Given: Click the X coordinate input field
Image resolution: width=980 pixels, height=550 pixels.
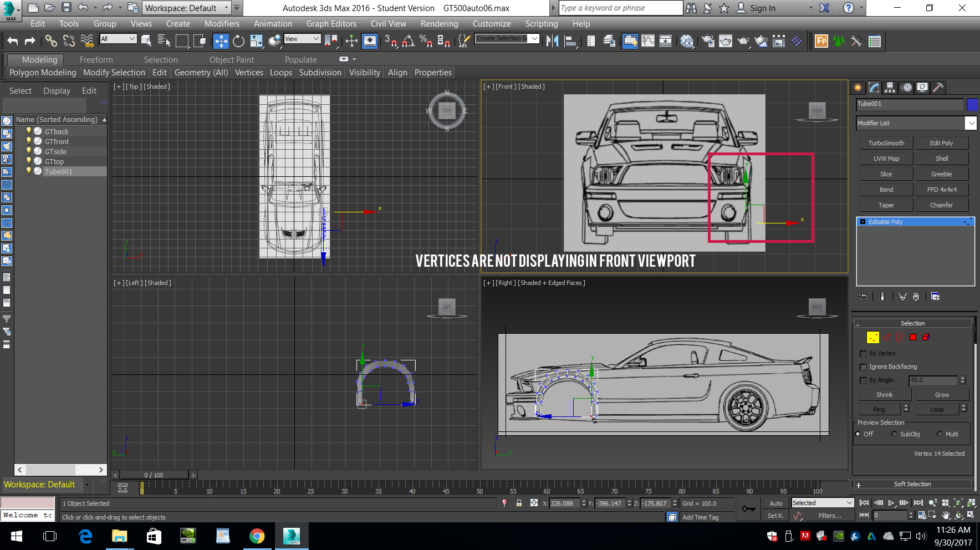Looking at the screenshot, I should point(564,503).
